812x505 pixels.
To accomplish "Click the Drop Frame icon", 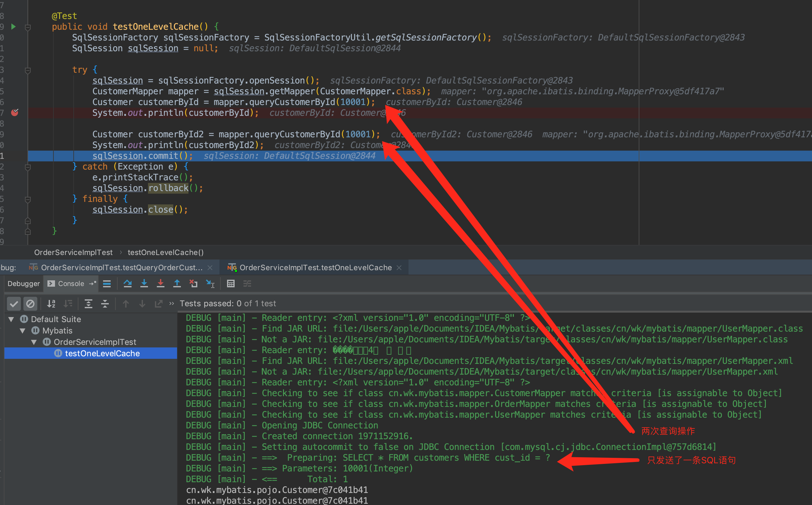I will 194,284.
